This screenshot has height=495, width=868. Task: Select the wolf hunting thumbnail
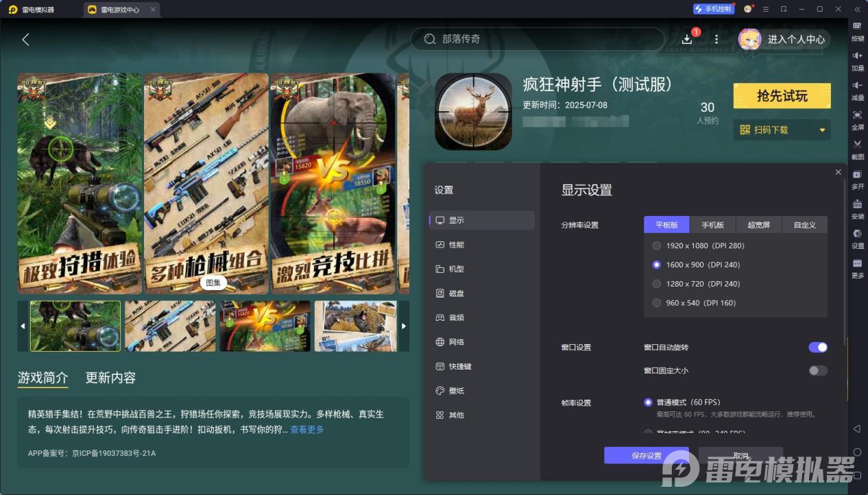coord(75,326)
